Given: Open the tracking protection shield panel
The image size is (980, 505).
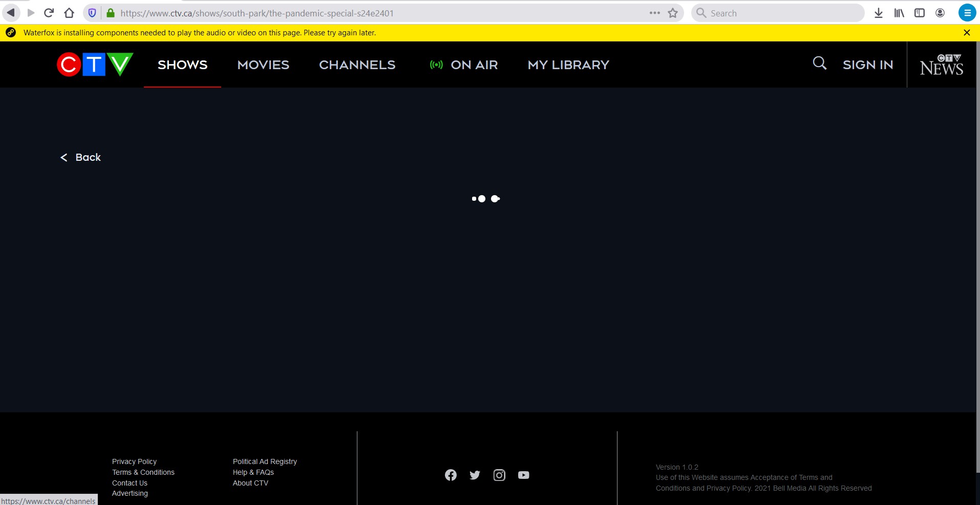Looking at the screenshot, I should click(91, 13).
